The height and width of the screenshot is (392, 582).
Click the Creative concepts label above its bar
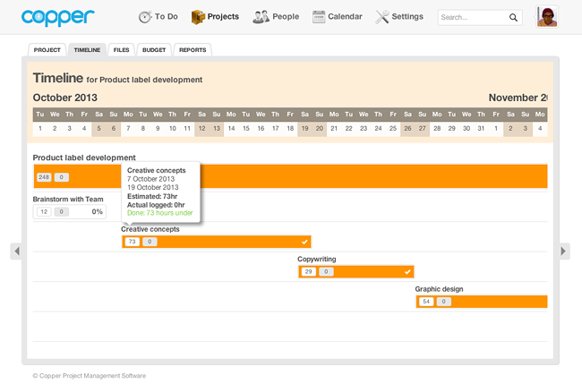[150, 229]
